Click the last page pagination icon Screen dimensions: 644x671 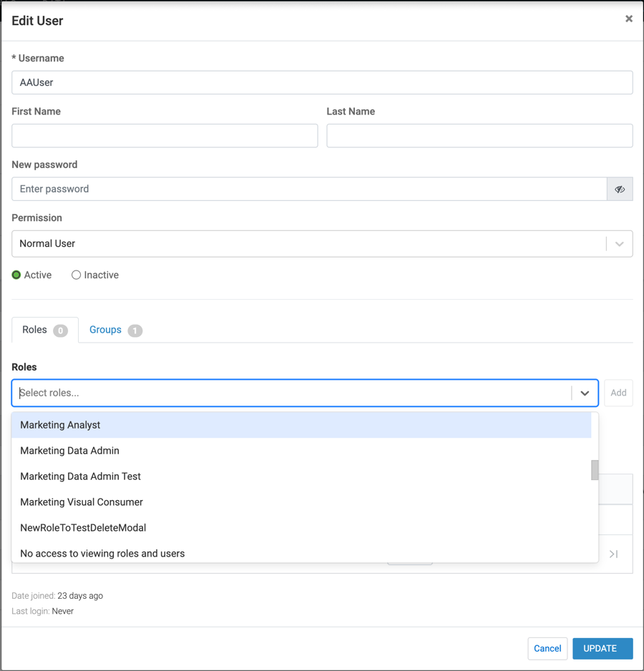click(613, 554)
